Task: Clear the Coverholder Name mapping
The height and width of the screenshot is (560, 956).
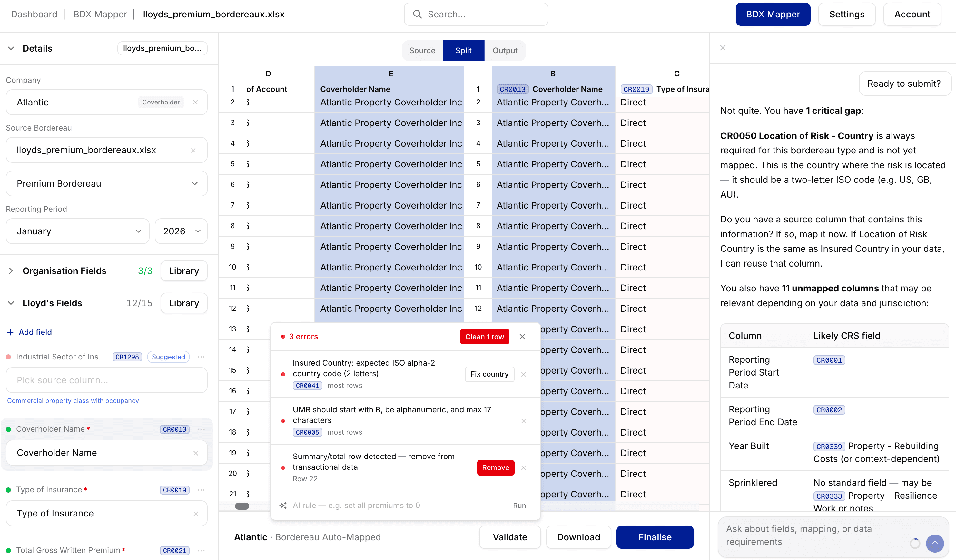Action: [196, 453]
